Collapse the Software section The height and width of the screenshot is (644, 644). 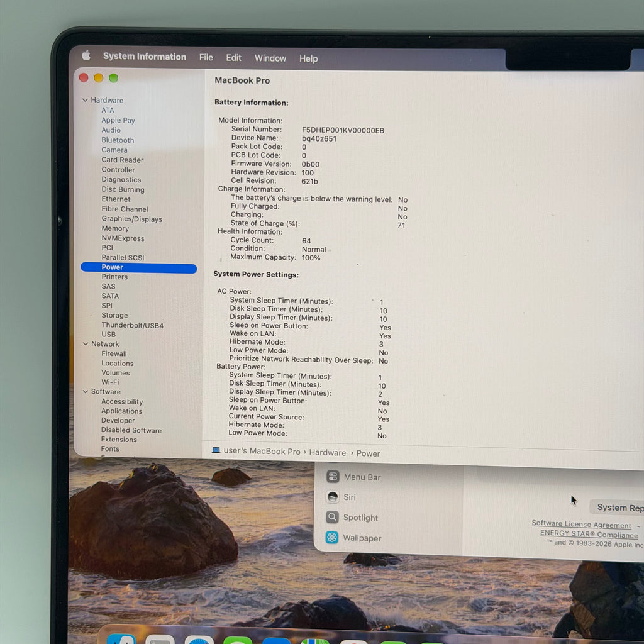tap(86, 391)
